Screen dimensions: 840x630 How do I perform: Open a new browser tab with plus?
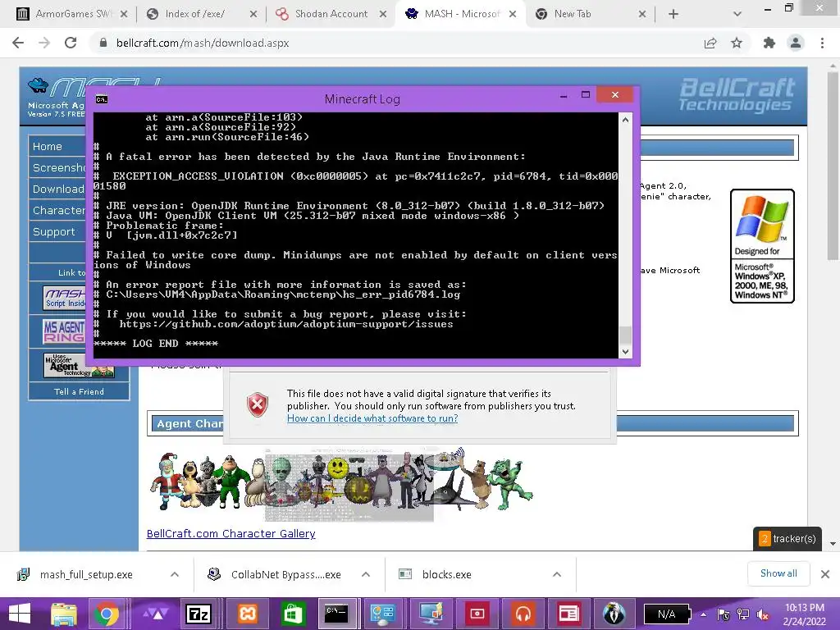(x=673, y=14)
